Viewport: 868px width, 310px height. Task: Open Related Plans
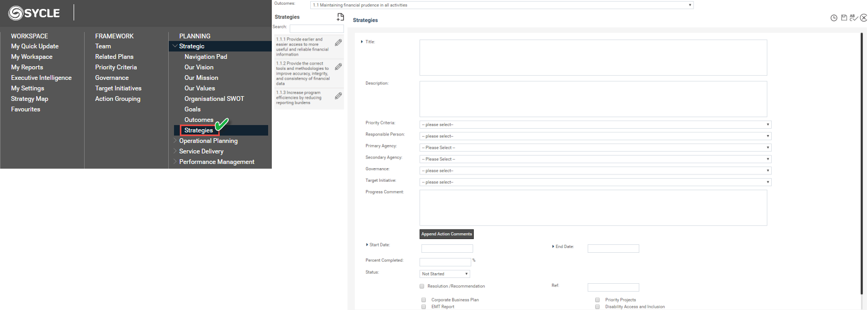114,57
